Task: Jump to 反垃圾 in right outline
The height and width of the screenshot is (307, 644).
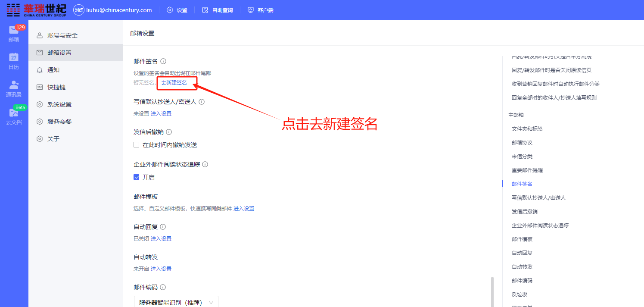Action: (520, 294)
